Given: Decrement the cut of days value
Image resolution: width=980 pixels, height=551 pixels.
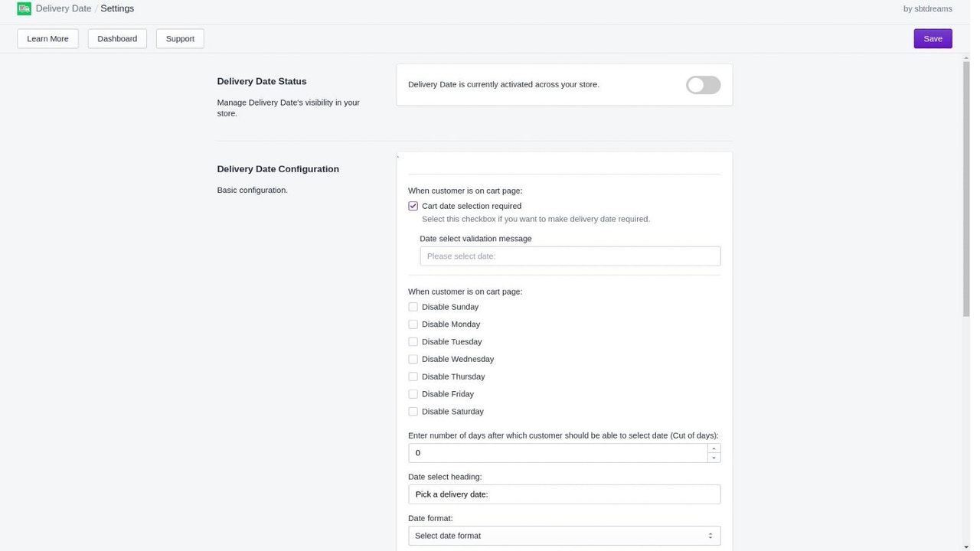Looking at the screenshot, I should (714, 456).
